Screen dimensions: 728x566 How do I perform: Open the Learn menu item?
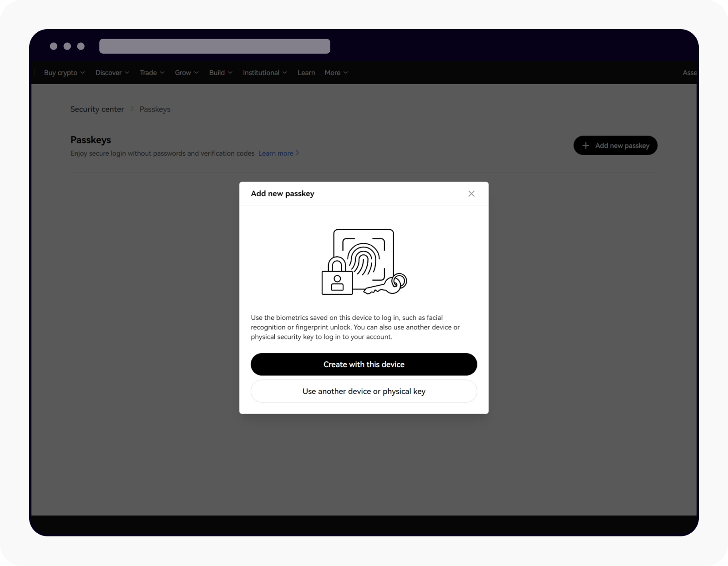[306, 73]
